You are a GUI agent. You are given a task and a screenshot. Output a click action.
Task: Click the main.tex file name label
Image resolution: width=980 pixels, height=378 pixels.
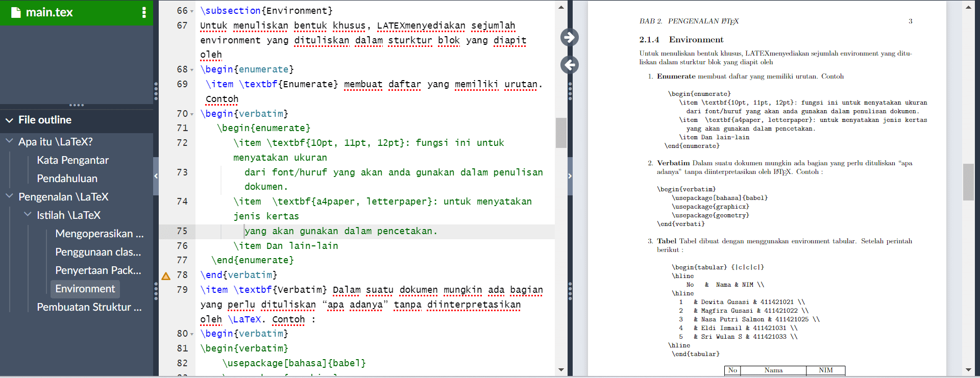click(49, 12)
